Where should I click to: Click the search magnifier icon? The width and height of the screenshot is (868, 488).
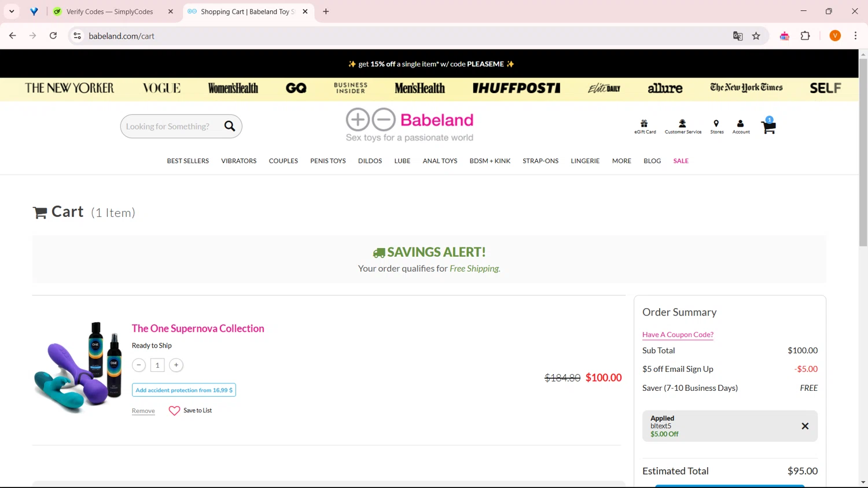230,126
